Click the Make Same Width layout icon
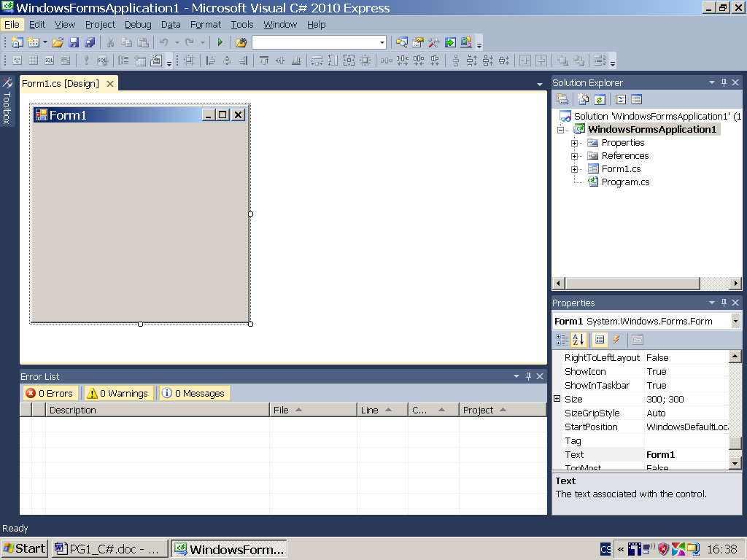This screenshot has width=747, height=560. [317, 61]
